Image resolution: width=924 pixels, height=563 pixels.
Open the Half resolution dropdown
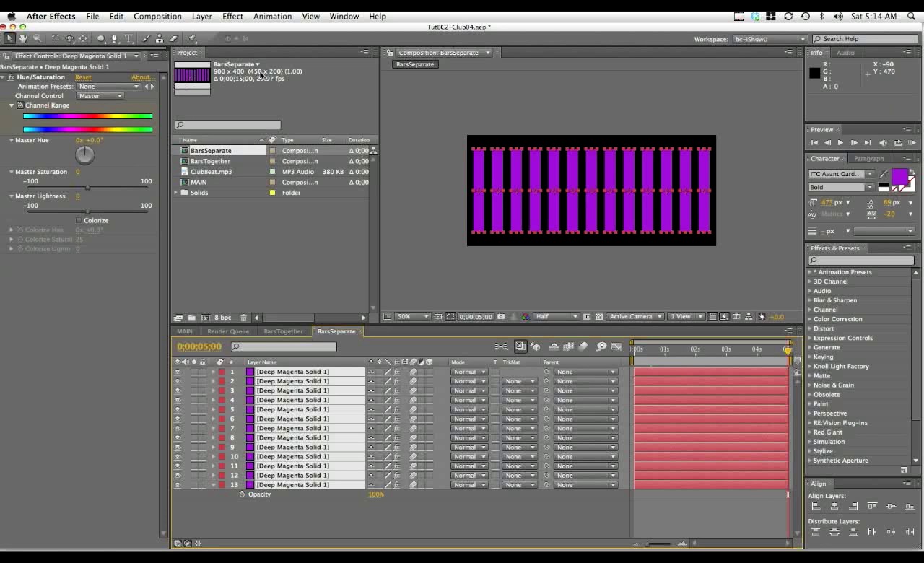(x=556, y=317)
